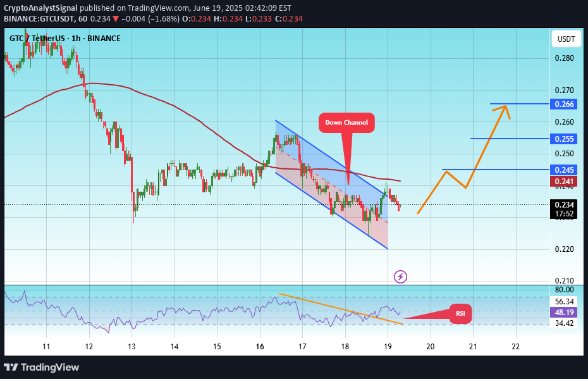The image size is (588, 379).
Task: Click date 22 on time axis
Action: click(516, 346)
